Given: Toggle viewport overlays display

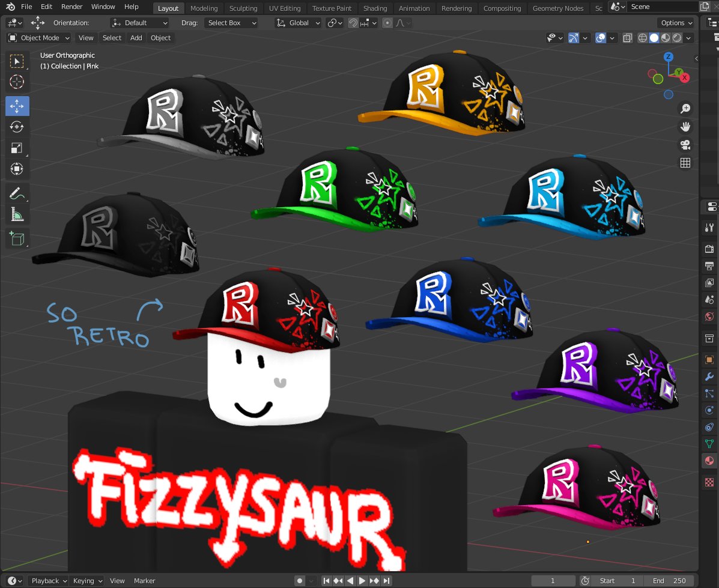Looking at the screenshot, I should point(601,38).
